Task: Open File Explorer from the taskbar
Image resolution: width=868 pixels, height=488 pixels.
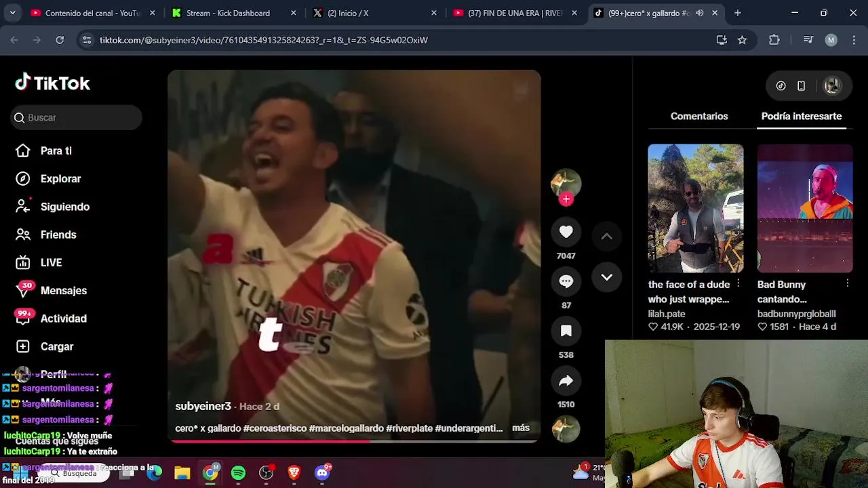Action: click(182, 472)
